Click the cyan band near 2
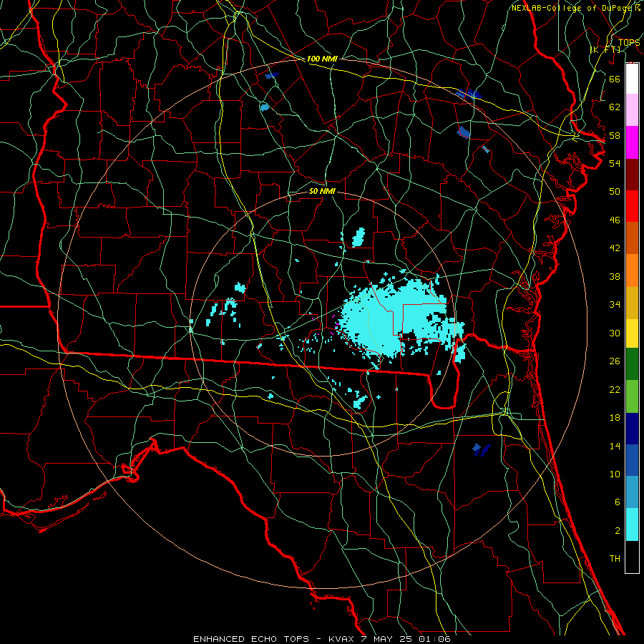Screen dimensions: 644x644 click(x=632, y=525)
